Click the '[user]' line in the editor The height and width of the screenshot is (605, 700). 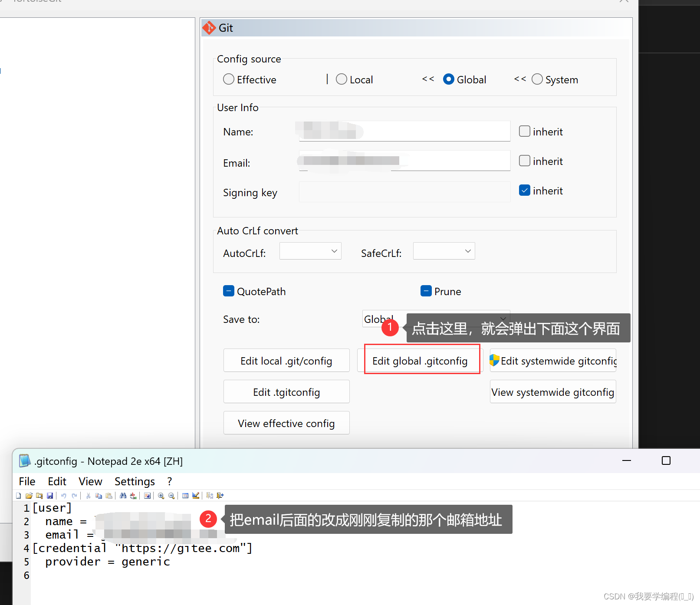point(52,508)
